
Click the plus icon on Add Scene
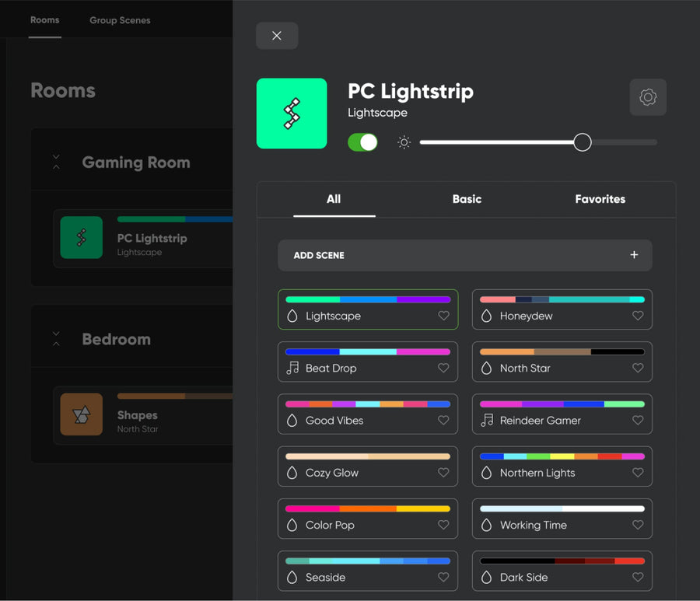pyautogui.click(x=634, y=255)
